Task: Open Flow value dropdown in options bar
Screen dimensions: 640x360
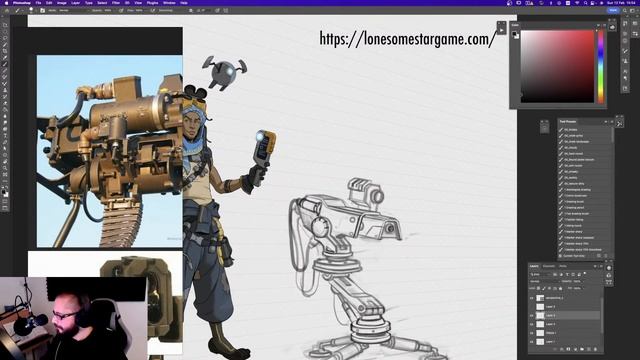Action: [x=140, y=10]
